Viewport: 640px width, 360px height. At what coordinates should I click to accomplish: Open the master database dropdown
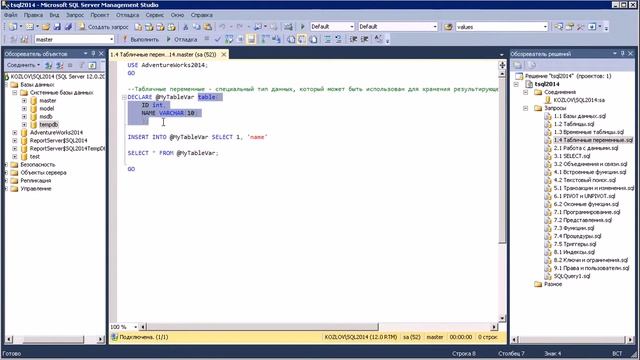[x=111, y=39]
